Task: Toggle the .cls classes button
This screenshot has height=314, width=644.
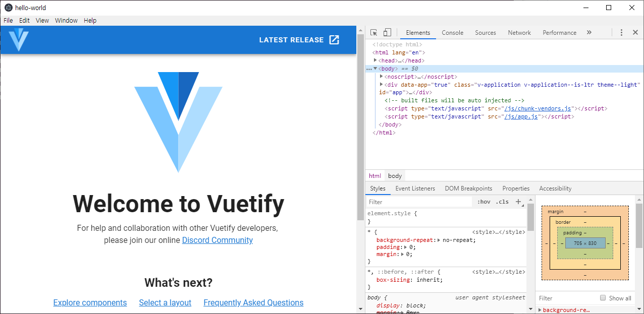Action: (502, 202)
